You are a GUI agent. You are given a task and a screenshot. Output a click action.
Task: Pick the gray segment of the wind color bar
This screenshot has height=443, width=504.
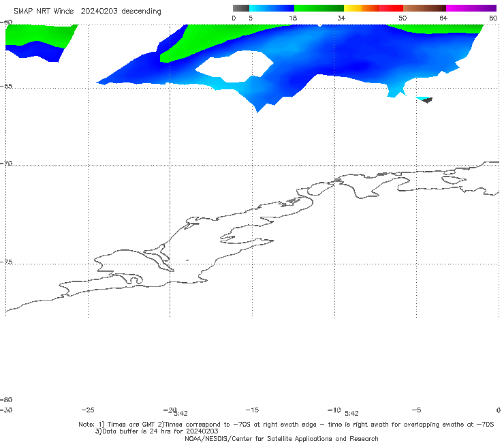click(x=240, y=8)
